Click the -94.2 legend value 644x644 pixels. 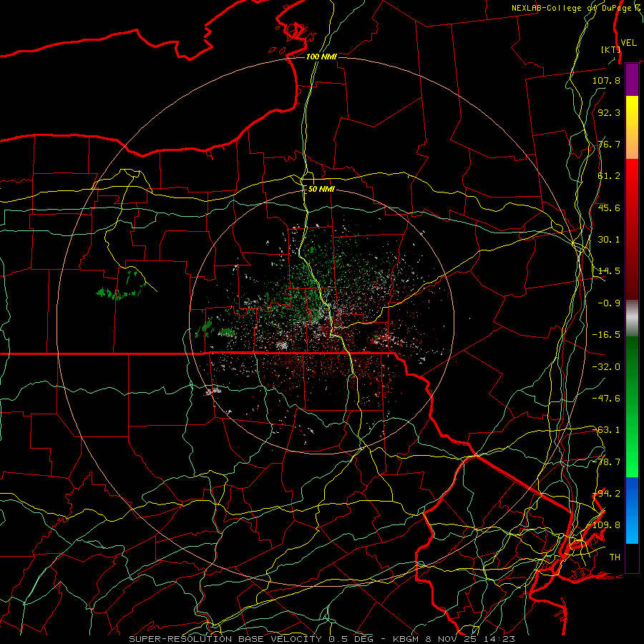coord(606,494)
